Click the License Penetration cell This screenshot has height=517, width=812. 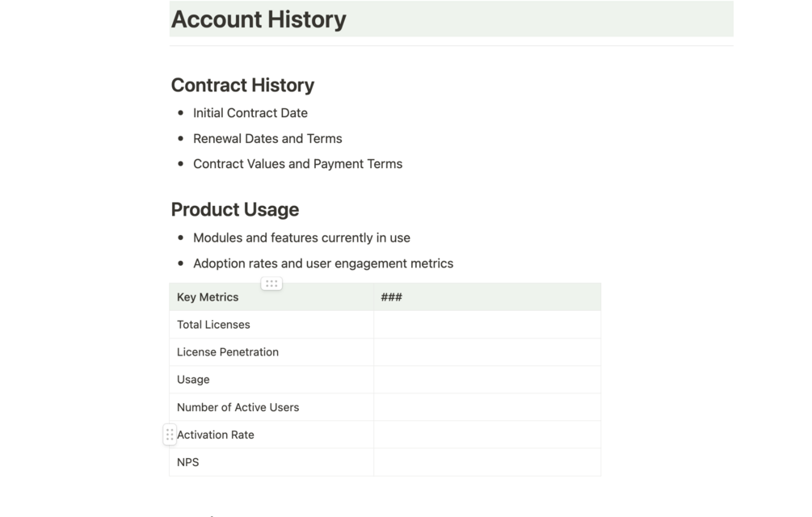click(x=271, y=352)
